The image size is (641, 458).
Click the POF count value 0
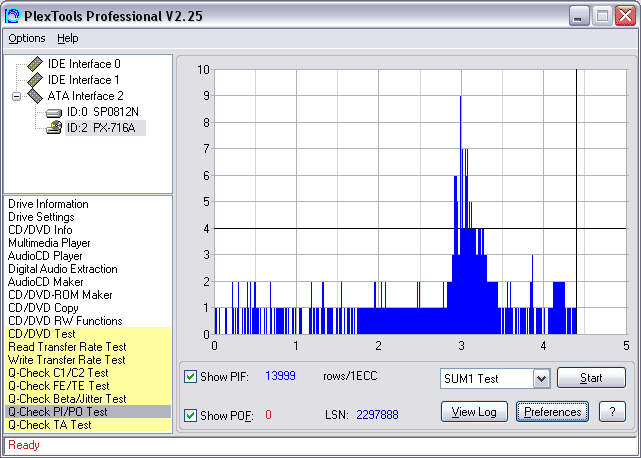pyautogui.click(x=268, y=415)
